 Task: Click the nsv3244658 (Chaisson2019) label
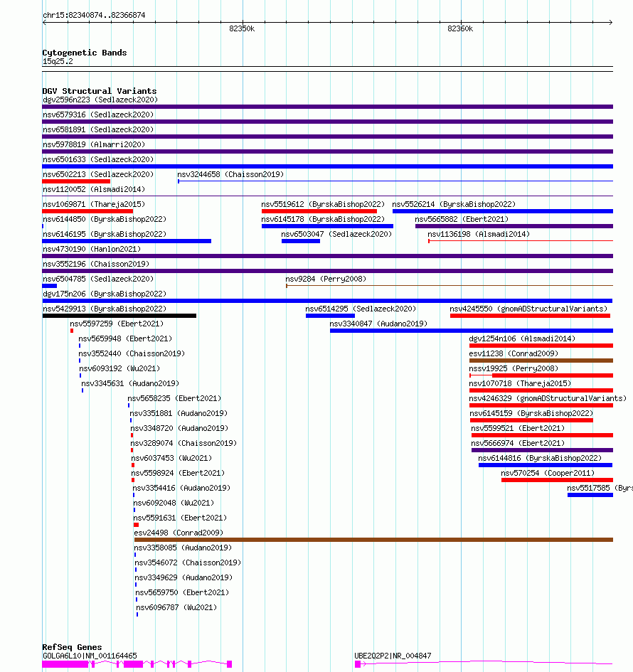(x=230, y=174)
